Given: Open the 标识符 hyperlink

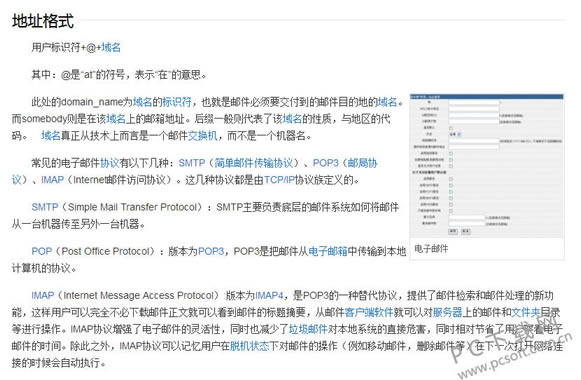Looking at the screenshot, I should click(176, 101).
